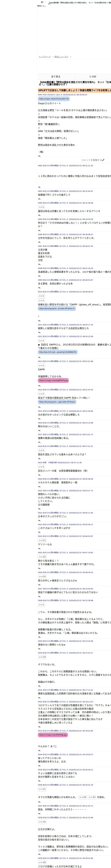Click post text 結果論で叩くゴマメの歯ぎしり
The height and width of the screenshot is (868, 111).
tap(54, 195)
